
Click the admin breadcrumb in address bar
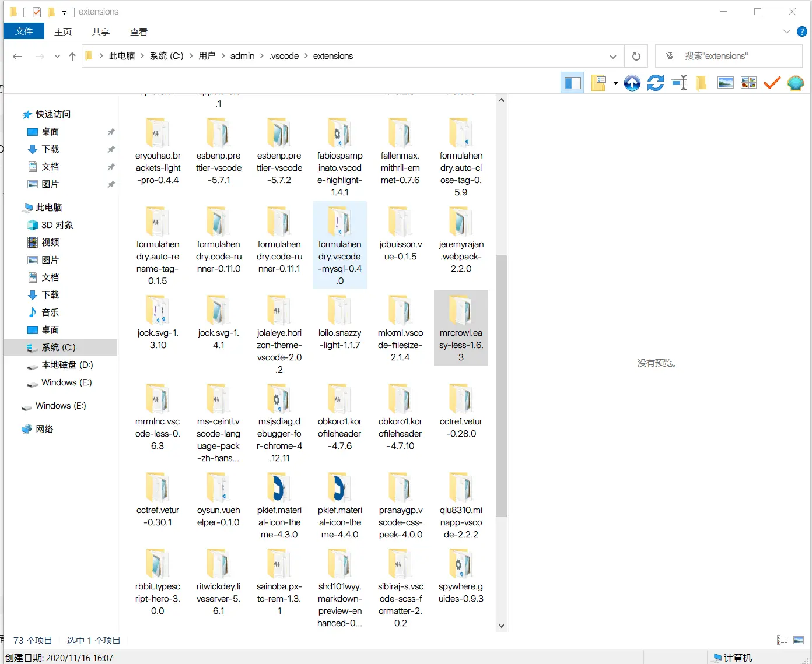click(x=242, y=56)
